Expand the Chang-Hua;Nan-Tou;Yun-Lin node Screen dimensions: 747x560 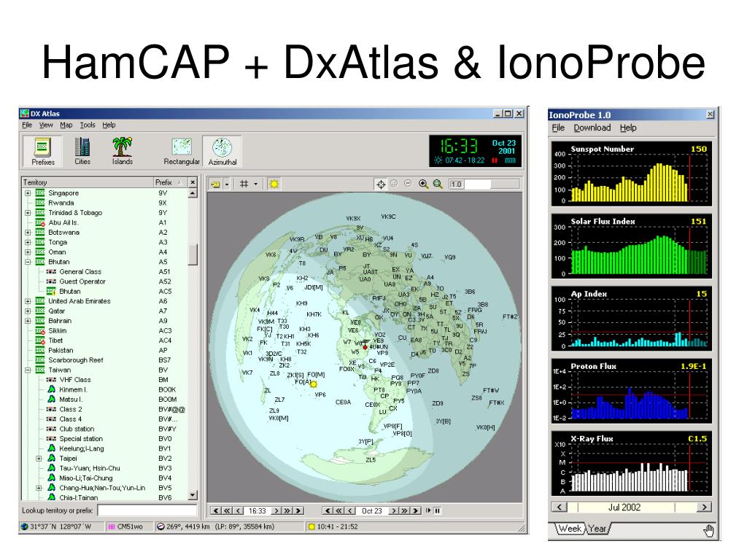point(39,489)
